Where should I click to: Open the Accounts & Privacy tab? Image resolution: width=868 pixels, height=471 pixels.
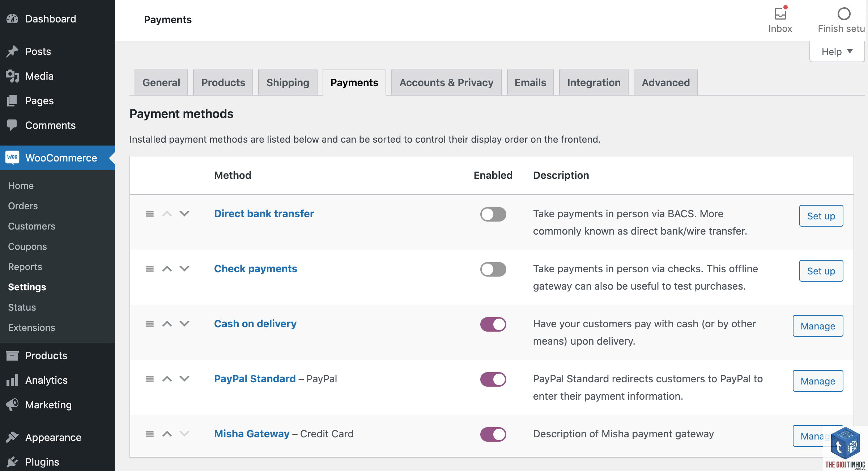click(446, 83)
